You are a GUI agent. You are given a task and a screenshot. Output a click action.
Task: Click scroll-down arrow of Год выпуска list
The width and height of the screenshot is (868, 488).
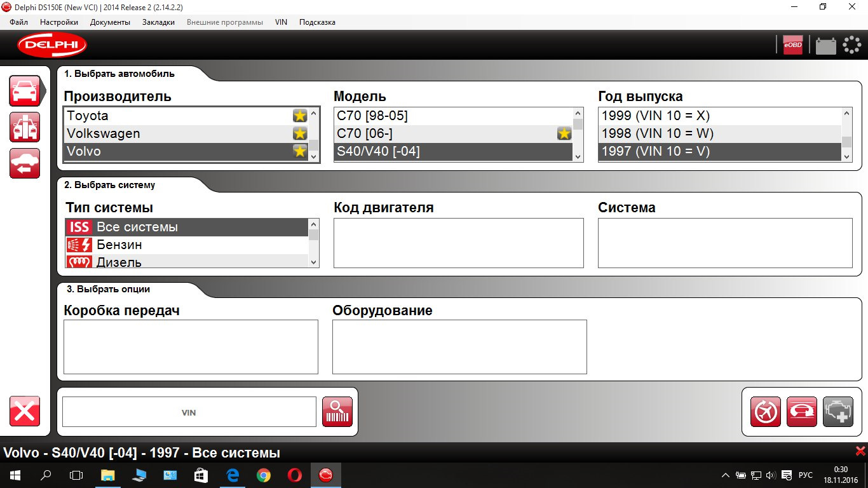847,156
